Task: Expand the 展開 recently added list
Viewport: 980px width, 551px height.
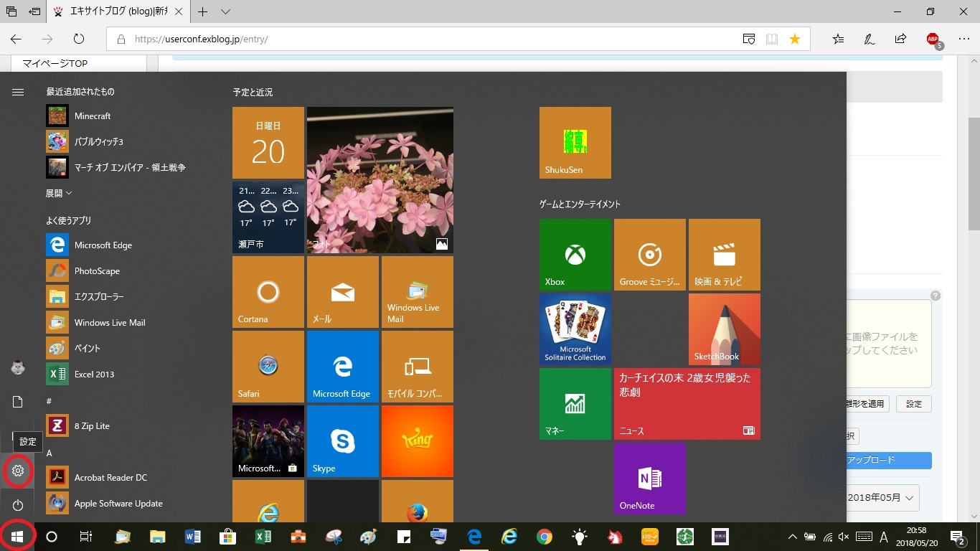Action: point(59,193)
